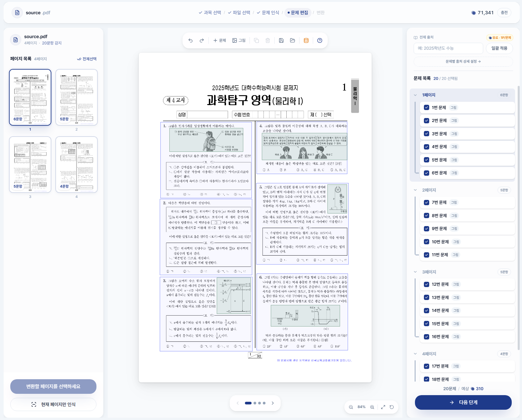Click the 그림 tag on 17번 문제
Viewport: 522px width, 420px height.
pyautogui.click(x=456, y=366)
